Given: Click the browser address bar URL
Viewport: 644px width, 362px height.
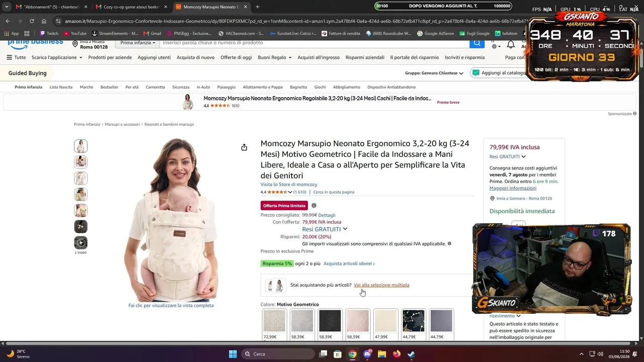Looking at the screenshot, I should [294, 21].
